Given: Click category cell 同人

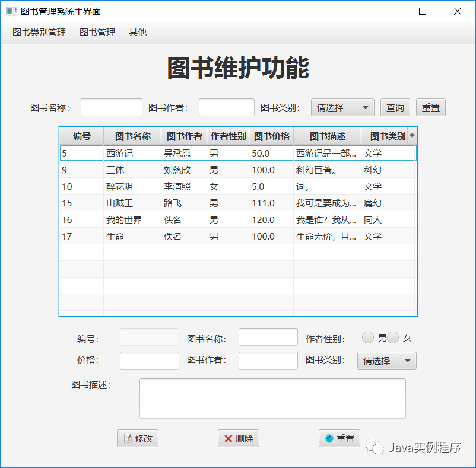Looking at the screenshot, I should click(388, 220).
